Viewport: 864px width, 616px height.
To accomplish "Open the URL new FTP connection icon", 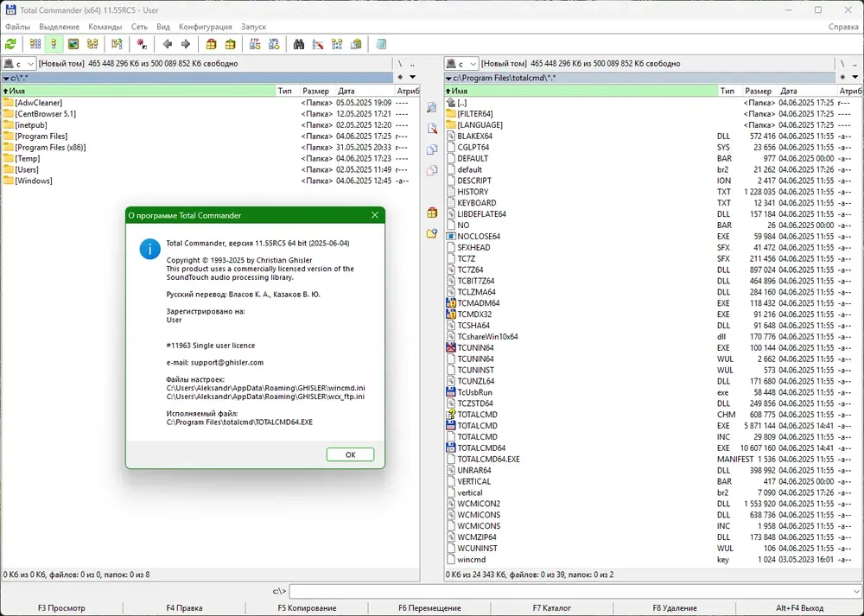I will [x=274, y=44].
